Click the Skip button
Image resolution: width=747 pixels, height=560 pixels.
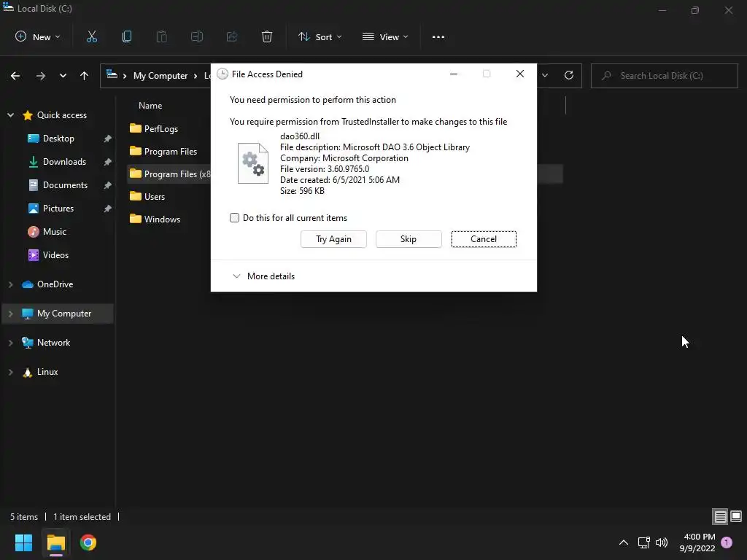tap(409, 239)
